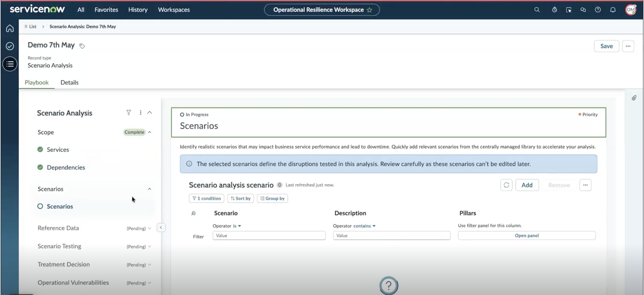Open the 1 condition filter

(207, 198)
